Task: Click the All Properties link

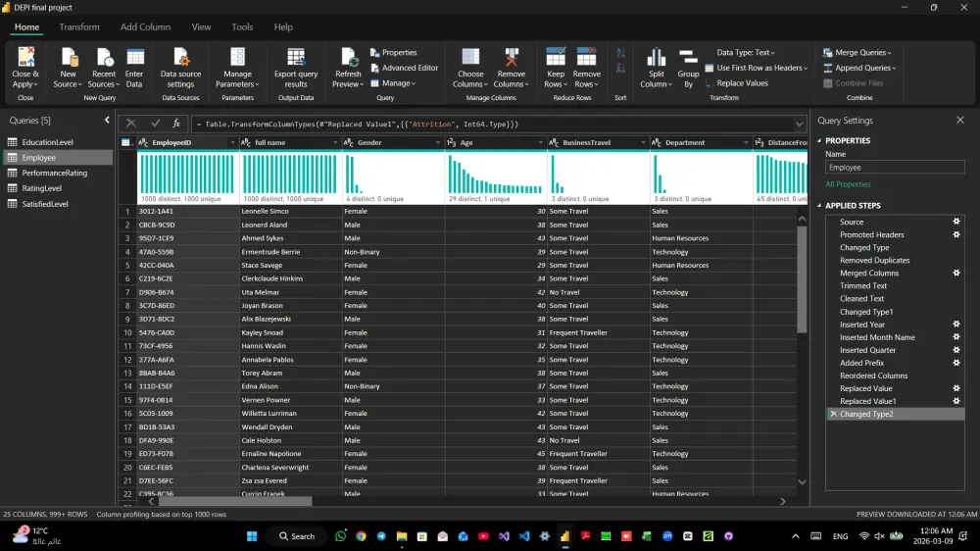Action: 848,184
